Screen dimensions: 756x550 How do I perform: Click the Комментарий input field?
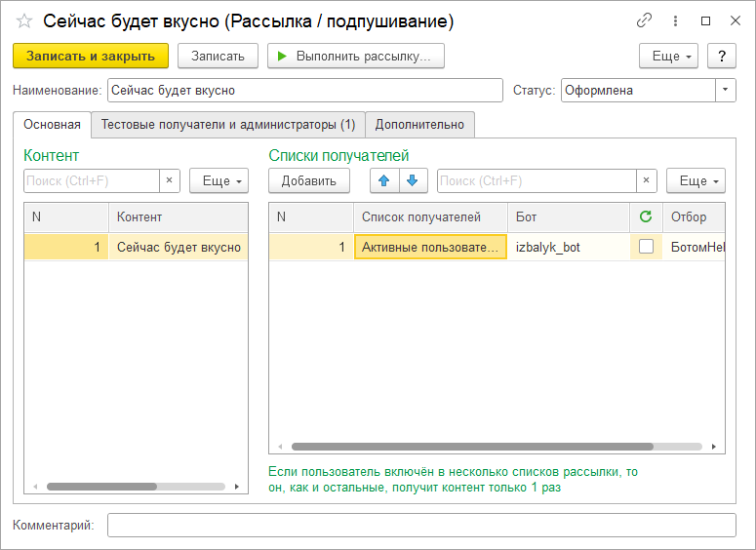tap(421, 525)
